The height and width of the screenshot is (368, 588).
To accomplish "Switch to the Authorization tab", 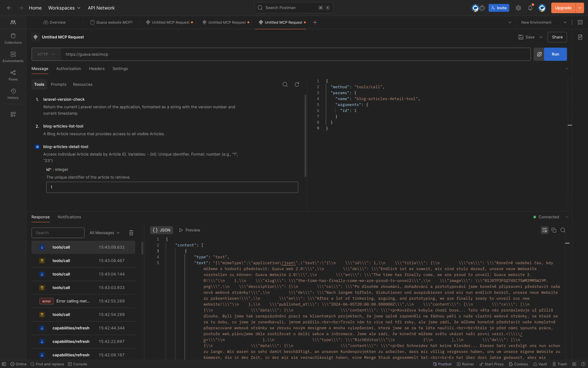I will click(69, 69).
